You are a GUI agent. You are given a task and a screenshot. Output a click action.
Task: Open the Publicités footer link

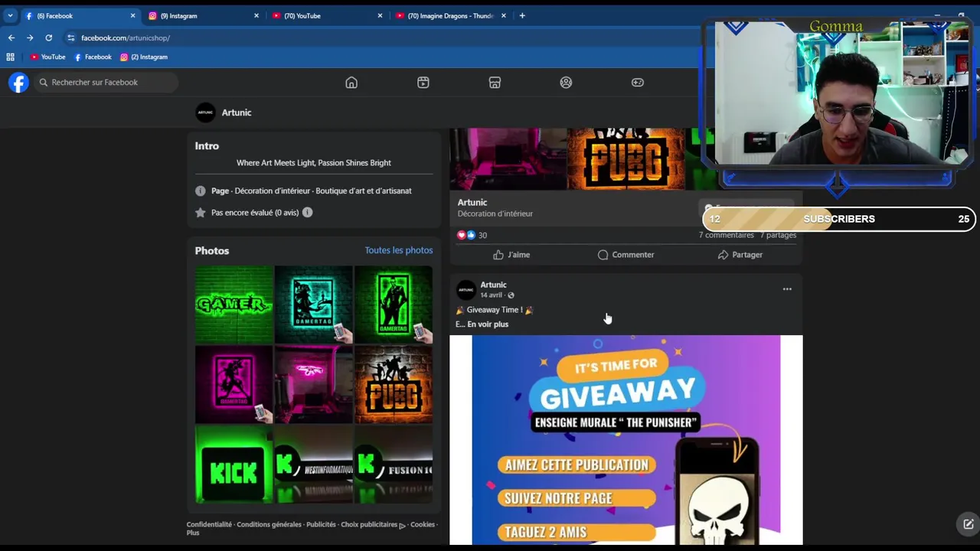pyautogui.click(x=321, y=524)
